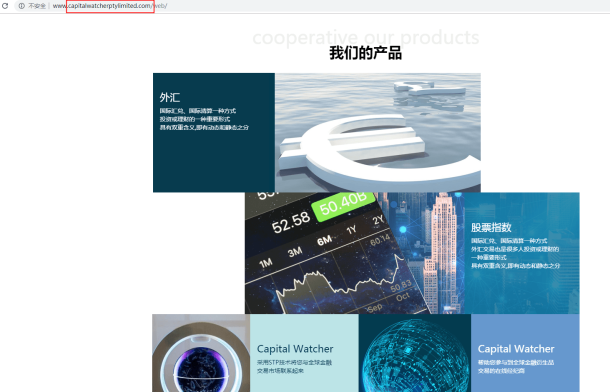Click the URL in the address bar

coord(110,6)
